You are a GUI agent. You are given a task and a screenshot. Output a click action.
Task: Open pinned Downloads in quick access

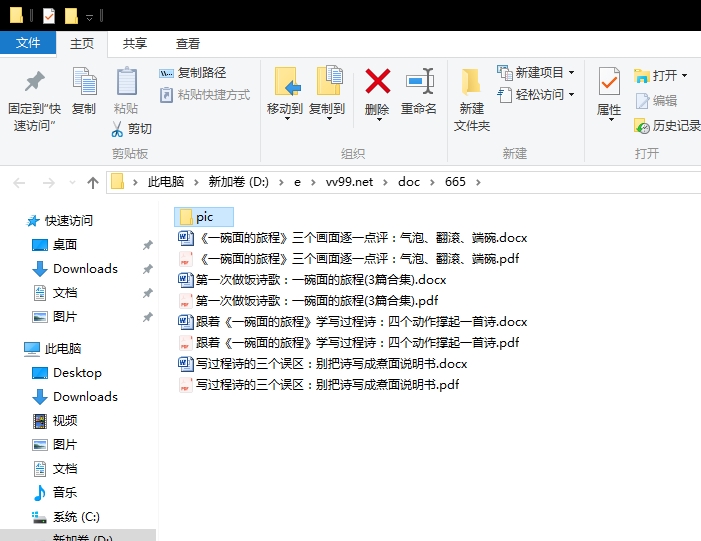(75, 269)
